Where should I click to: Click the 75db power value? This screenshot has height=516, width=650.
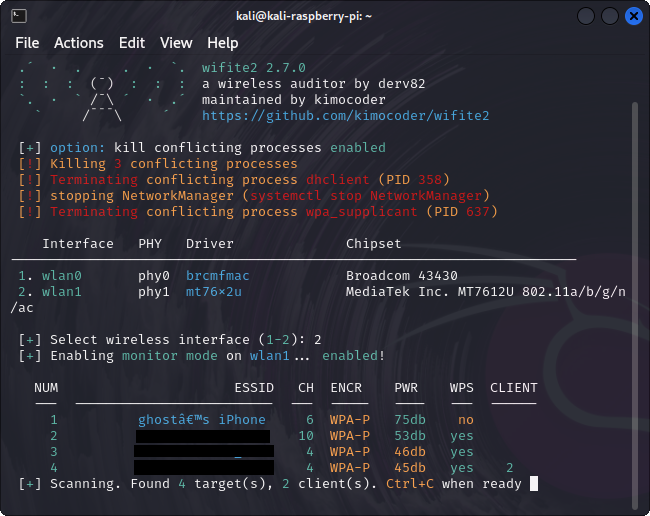point(410,420)
